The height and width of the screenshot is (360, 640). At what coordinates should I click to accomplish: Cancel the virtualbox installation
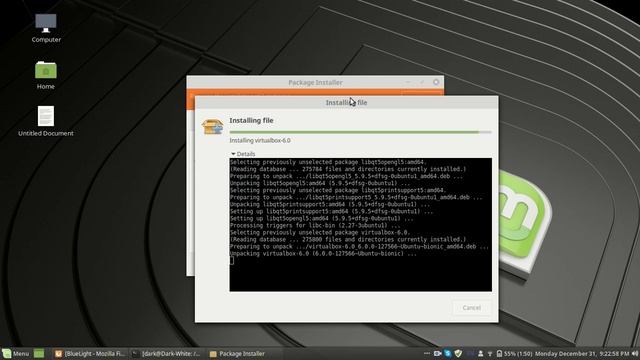(471, 308)
